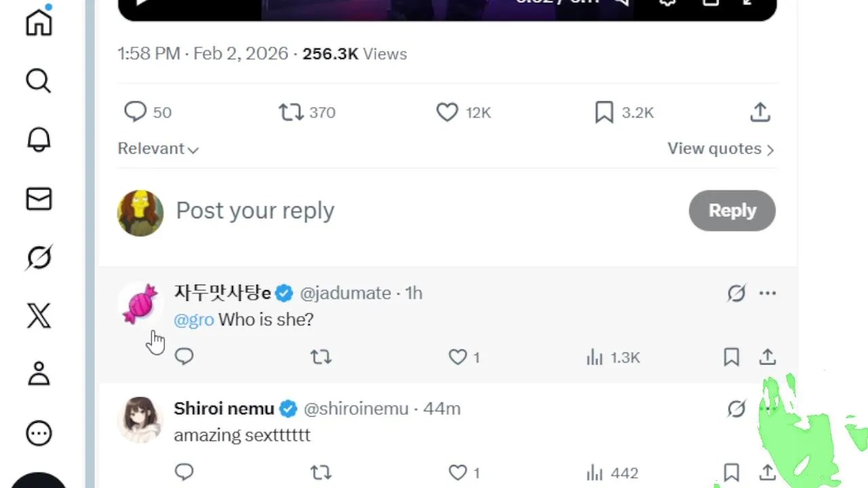Open jadumate's candy profile avatar

[x=140, y=304]
